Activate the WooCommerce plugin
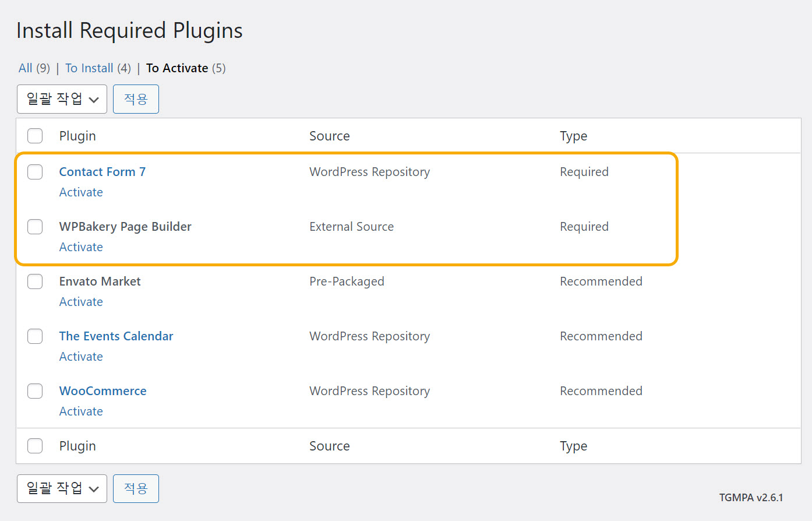The image size is (812, 521). click(x=81, y=411)
